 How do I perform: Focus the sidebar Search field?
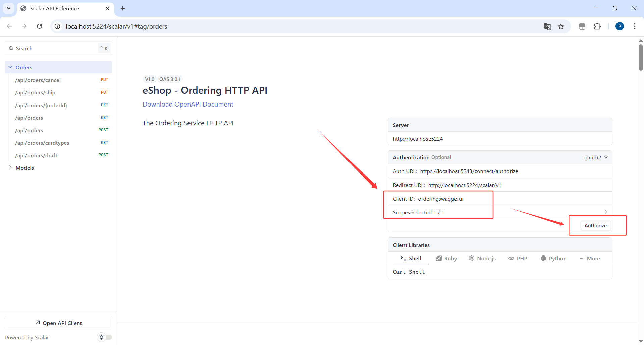[58, 48]
